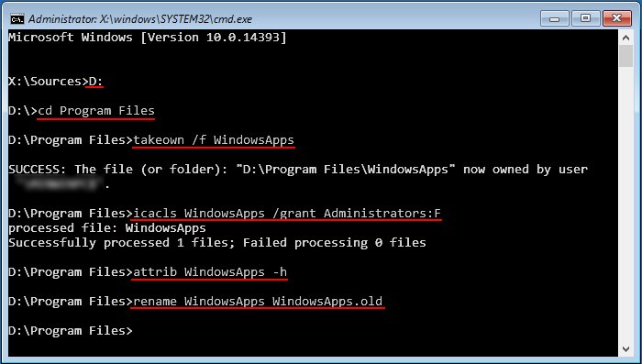Click the takeown /f WindowsApps command

click(x=214, y=140)
